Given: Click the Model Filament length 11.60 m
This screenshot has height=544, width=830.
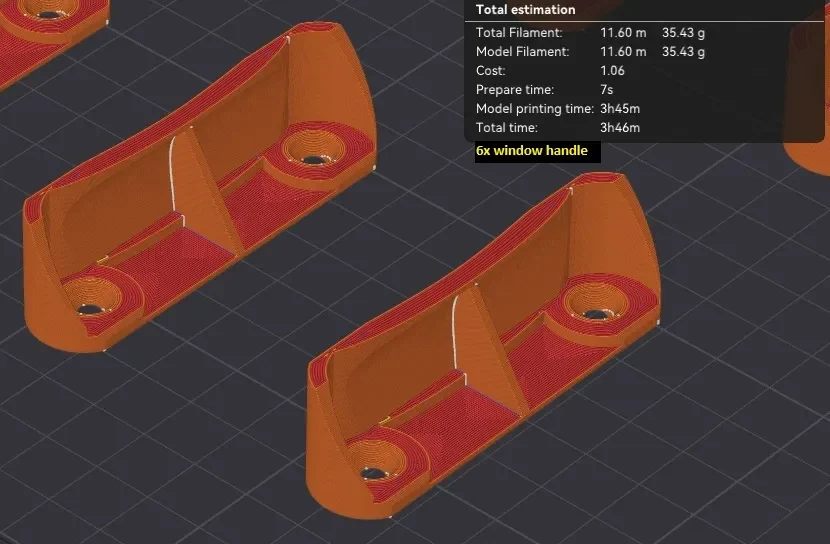Looking at the screenshot, I should (x=623, y=52).
